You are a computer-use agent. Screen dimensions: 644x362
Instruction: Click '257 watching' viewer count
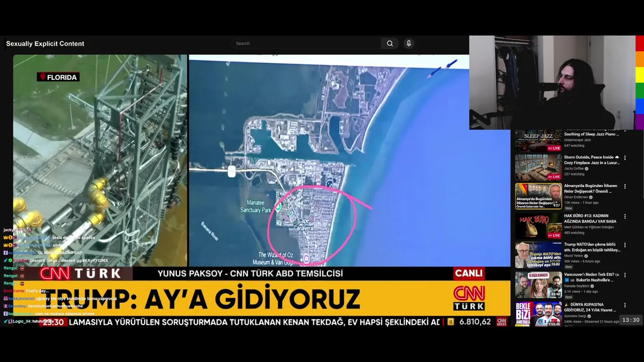[x=574, y=174]
